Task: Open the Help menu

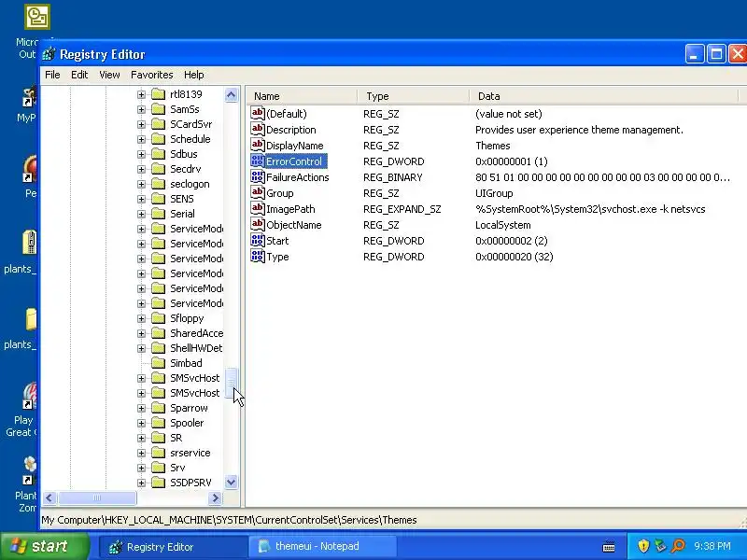Action: click(x=194, y=75)
